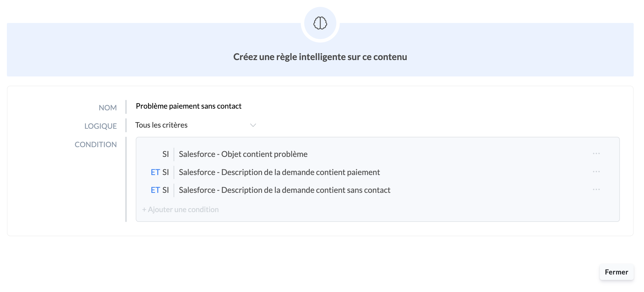Click the CONDITION section label
The width and height of the screenshot is (644, 292).
point(96,144)
